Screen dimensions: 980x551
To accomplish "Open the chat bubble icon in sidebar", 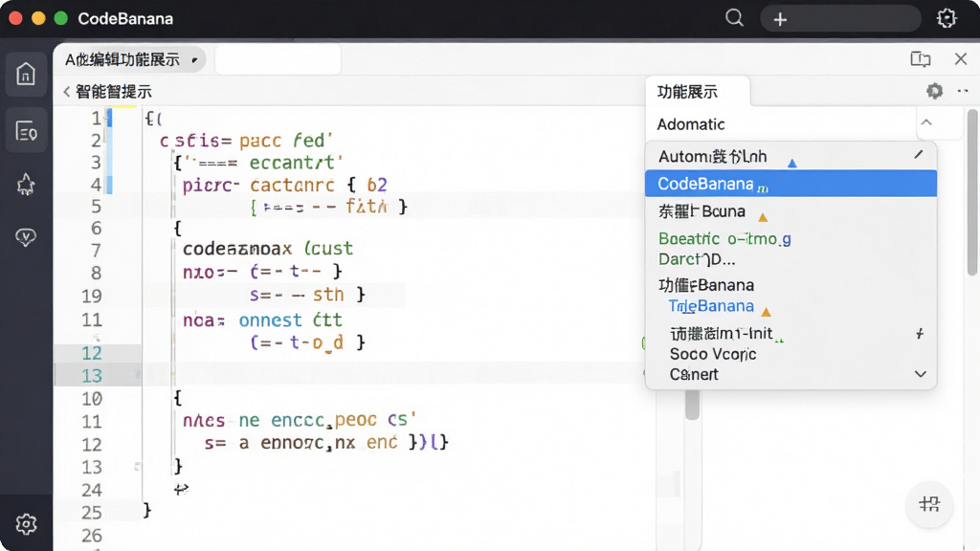I will 26,237.
